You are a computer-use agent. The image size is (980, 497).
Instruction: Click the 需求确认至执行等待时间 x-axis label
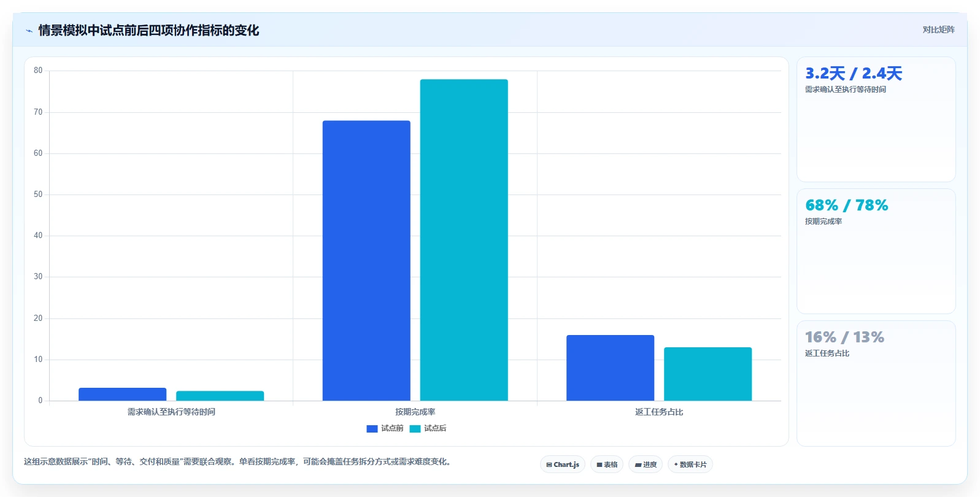click(x=171, y=412)
